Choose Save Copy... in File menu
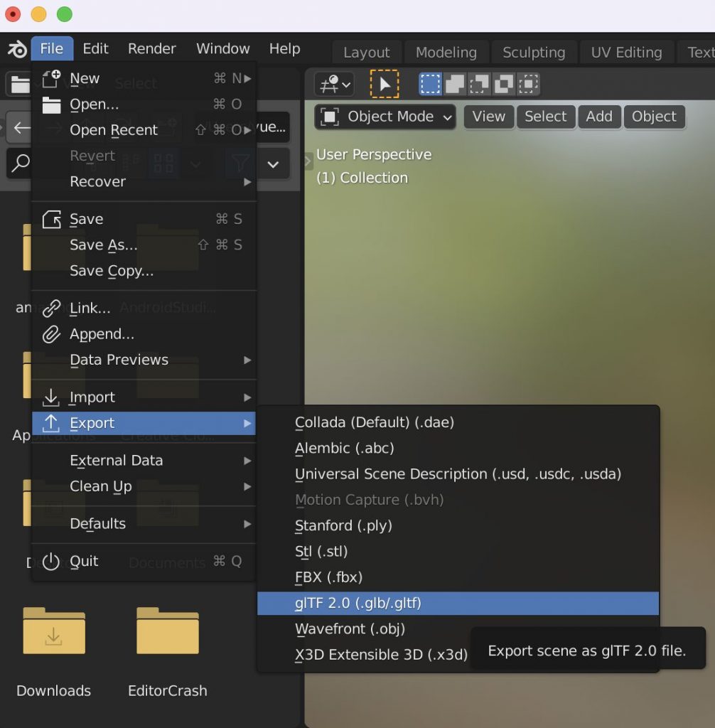The image size is (715, 728). (144, 271)
